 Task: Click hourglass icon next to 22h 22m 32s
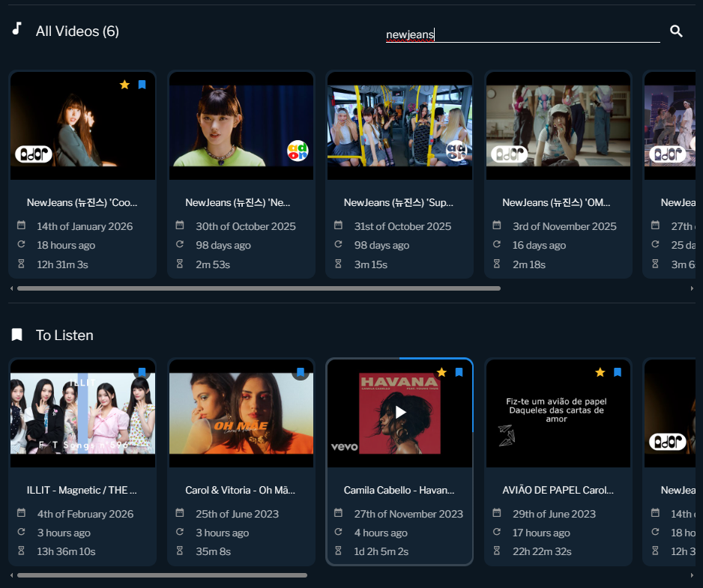point(497,551)
